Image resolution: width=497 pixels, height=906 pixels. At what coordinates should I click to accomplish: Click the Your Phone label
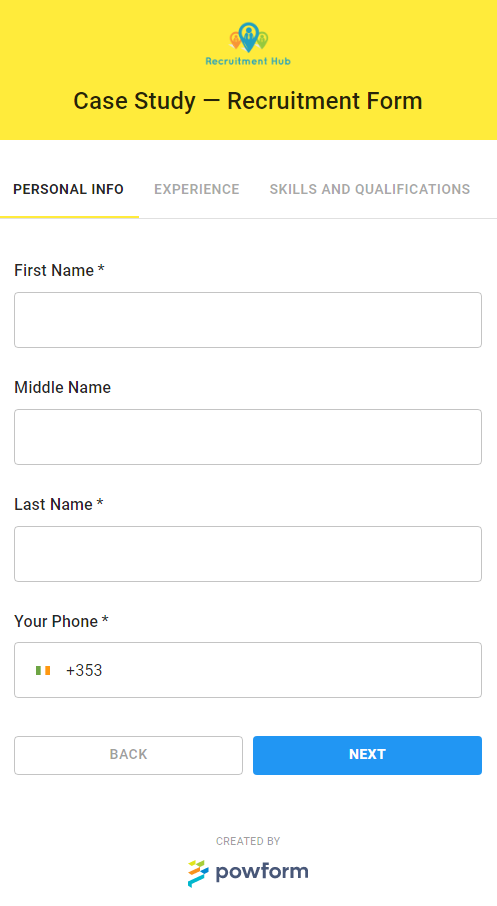61,621
